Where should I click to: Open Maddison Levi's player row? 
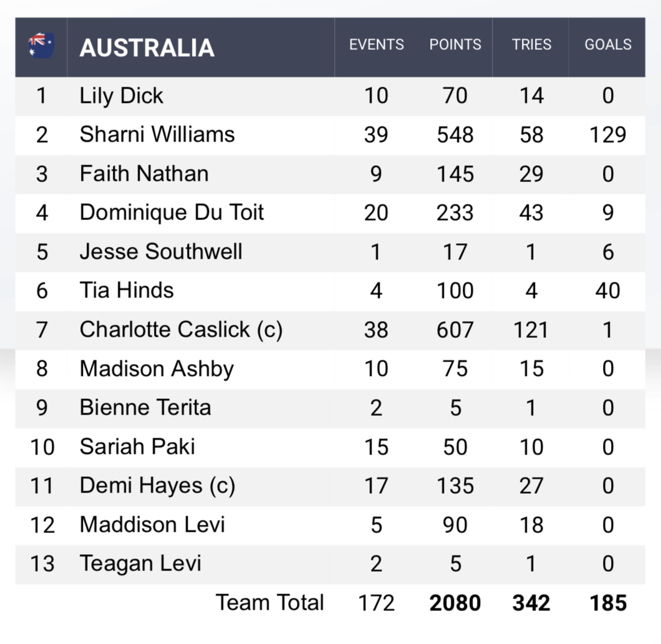(x=152, y=524)
